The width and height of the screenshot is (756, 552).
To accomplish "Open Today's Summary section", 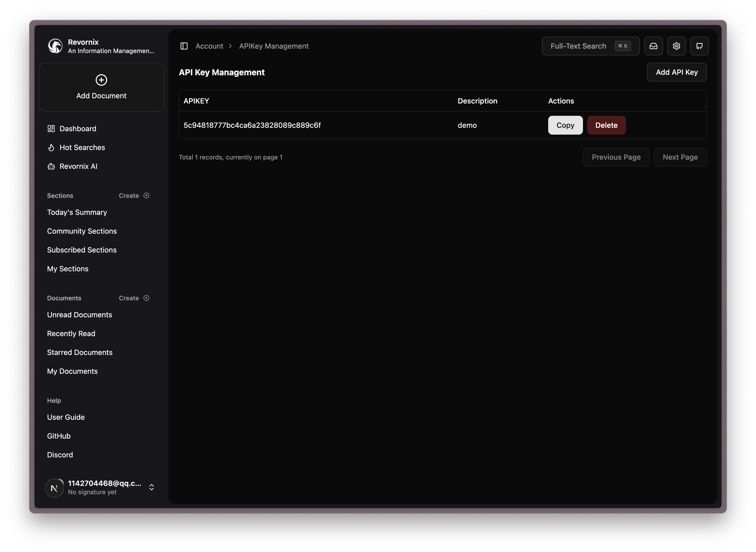I will click(77, 212).
